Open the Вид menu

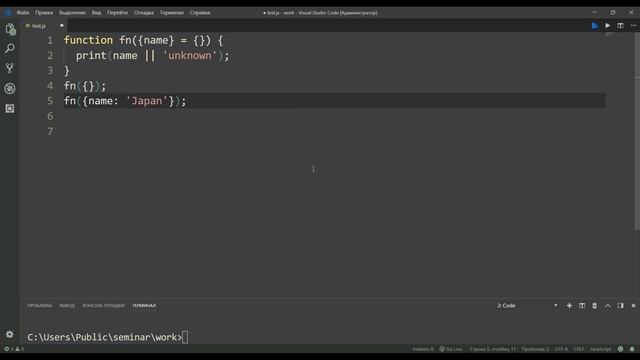[x=96, y=13]
